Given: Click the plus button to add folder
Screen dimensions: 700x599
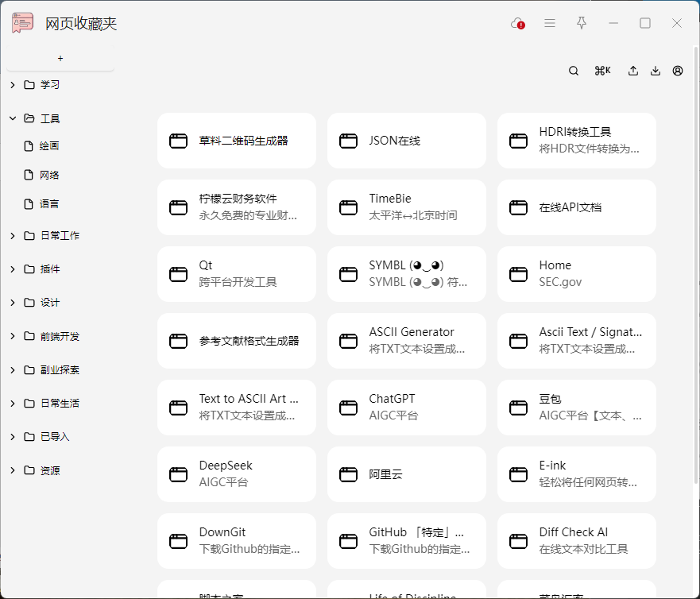Looking at the screenshot, I should [60, 59].
